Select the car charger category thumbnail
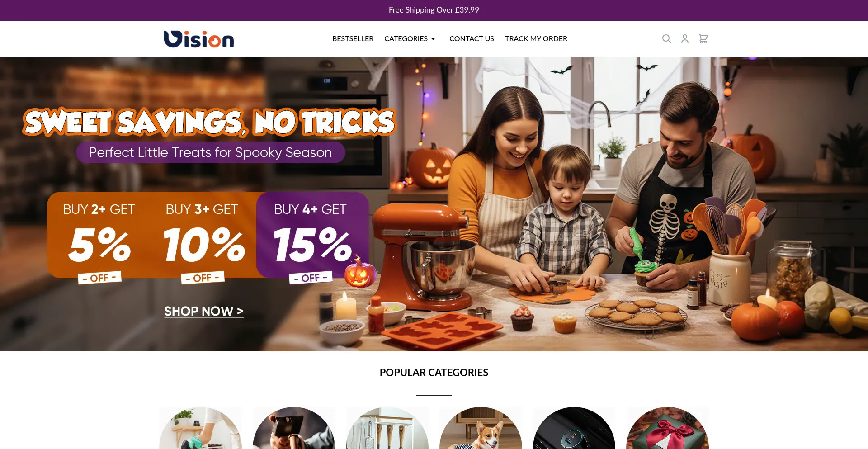Viewport: 868px width, 449px height. coord(574,428)
